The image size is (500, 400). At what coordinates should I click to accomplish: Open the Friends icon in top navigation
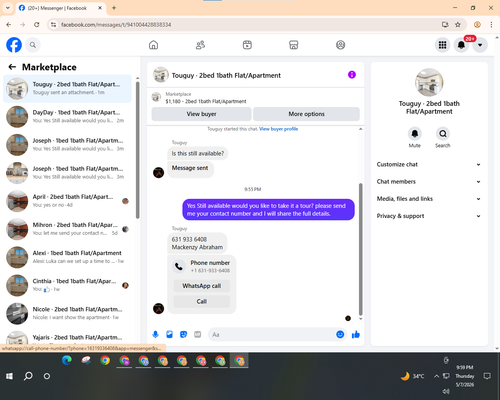tap(200, 45)
